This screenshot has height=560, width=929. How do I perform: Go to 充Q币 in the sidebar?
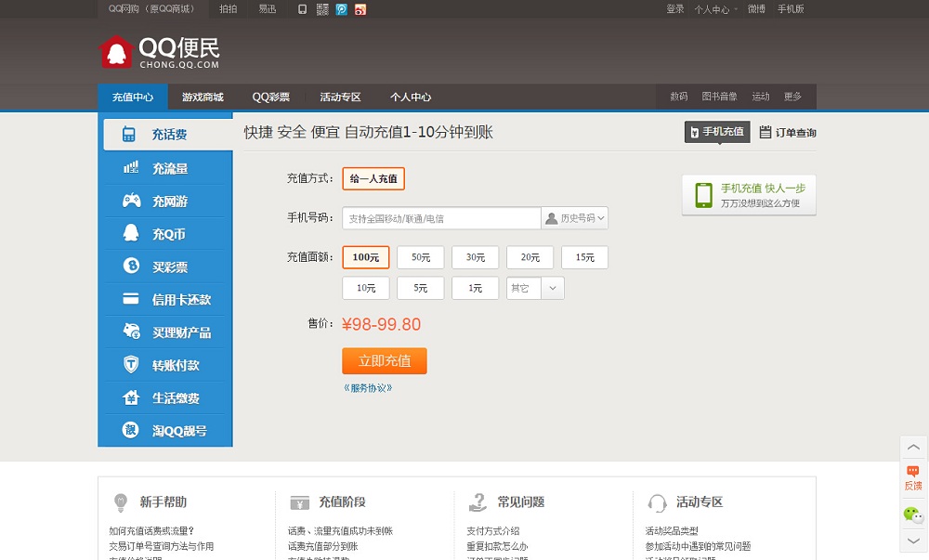pyautogui.click(x=167, y=234)
